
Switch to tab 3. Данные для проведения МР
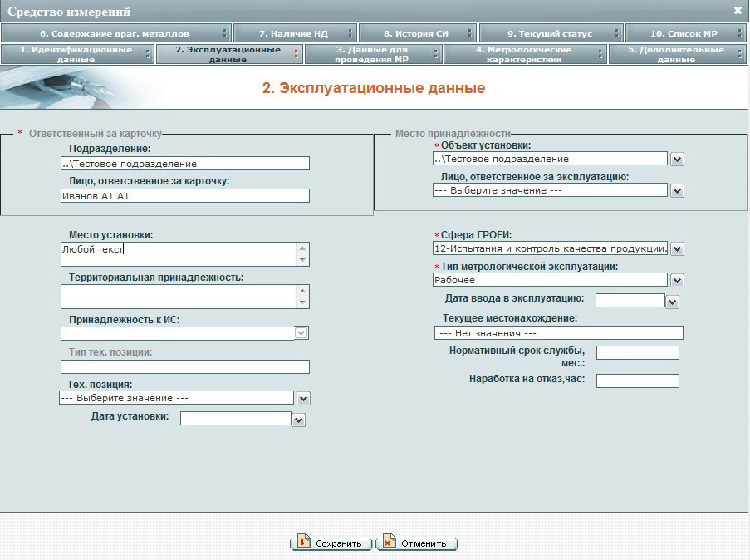pos(373,54)
